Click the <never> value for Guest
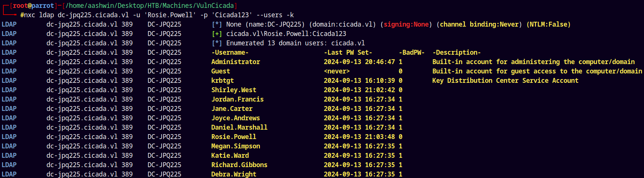The height and width of the screenshot is (178, 644). (x=337, y=71)
